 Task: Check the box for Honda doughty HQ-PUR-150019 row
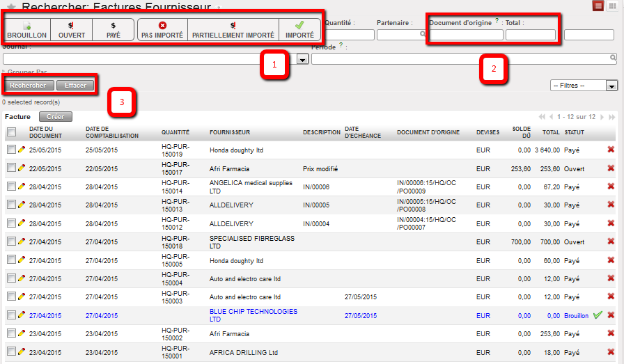coord(11,149)
